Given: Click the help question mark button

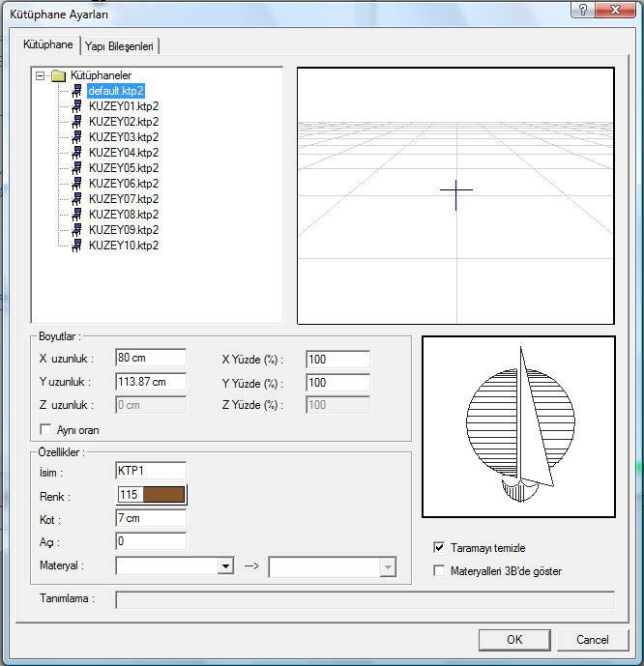Looking at the screenshot, I should pos(583,10).
